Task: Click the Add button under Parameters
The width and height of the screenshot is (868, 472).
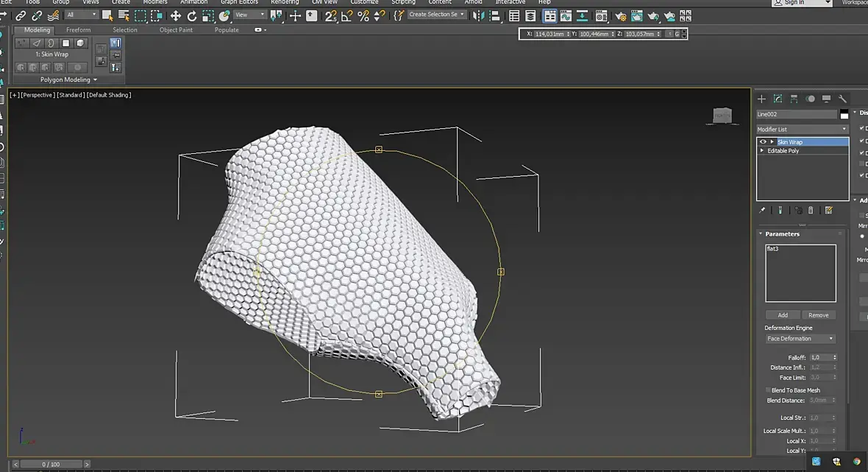Action: point(783,315)
